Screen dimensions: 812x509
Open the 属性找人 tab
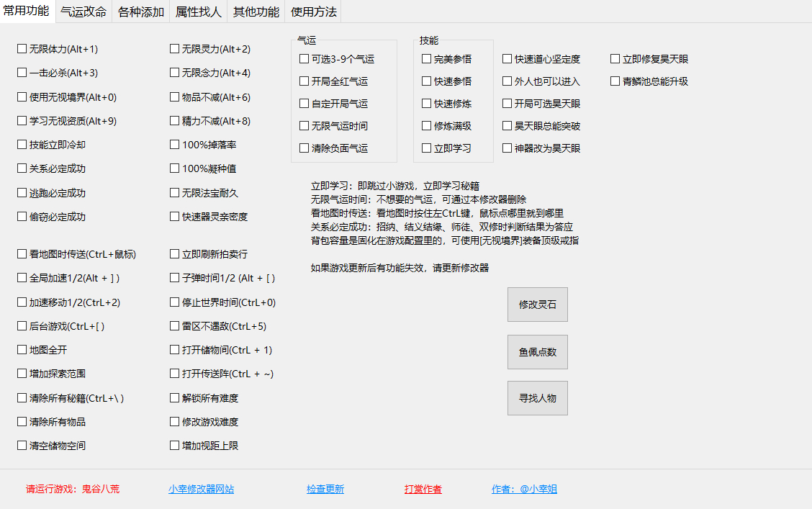198,12
